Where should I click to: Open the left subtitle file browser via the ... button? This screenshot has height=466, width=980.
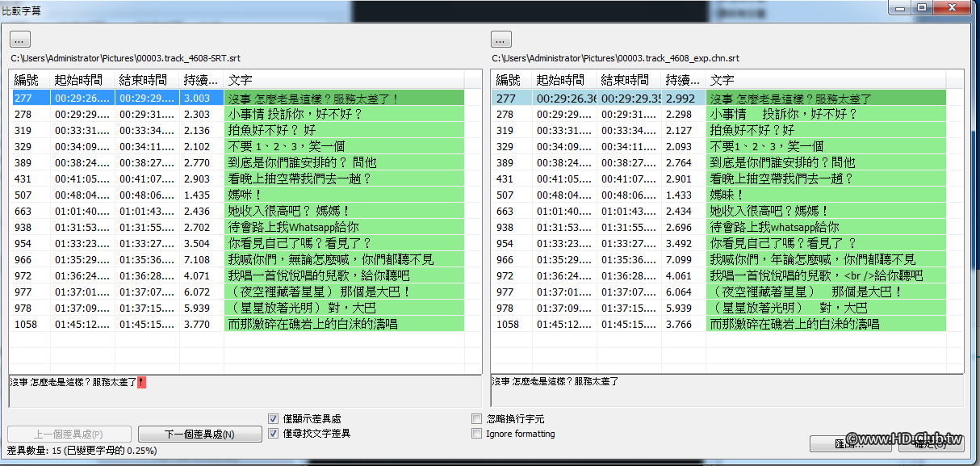pos(19,38)
